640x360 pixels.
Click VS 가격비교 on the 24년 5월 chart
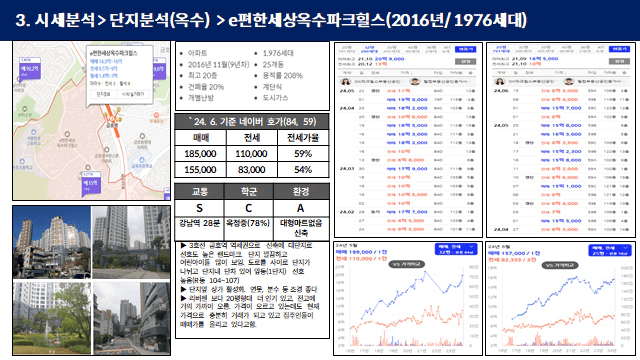[407, 264]
